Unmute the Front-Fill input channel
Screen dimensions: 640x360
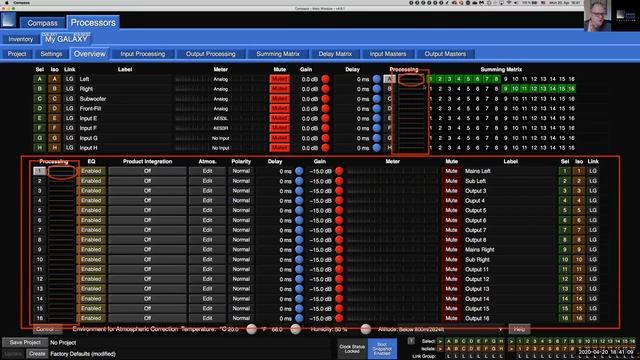(280, 109)
